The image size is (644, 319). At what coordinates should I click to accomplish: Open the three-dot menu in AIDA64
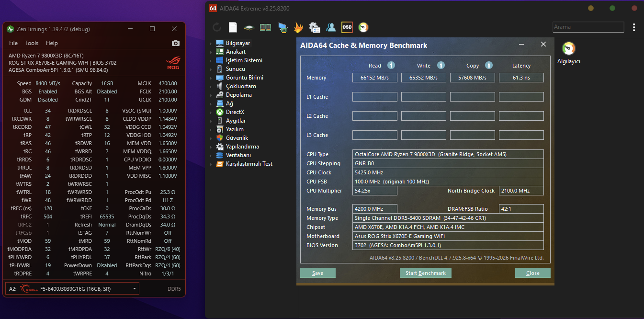coord(634,27)
